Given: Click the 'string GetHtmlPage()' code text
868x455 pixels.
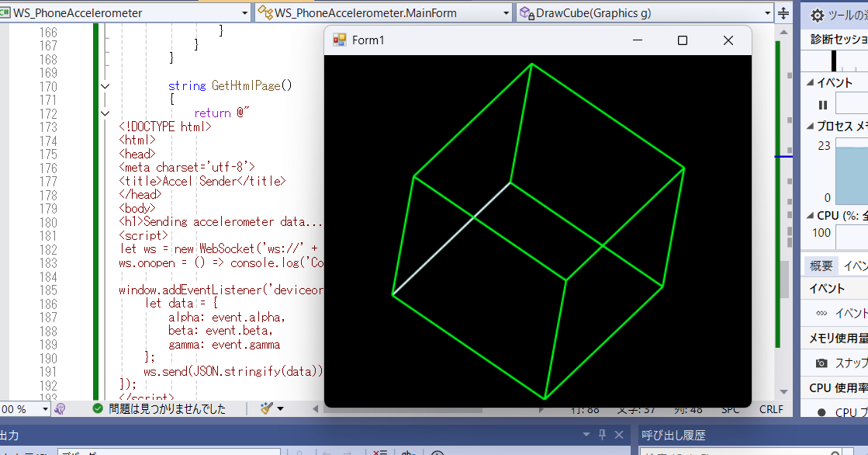Looking at the screenshot, I should click(x=230, y=86).
